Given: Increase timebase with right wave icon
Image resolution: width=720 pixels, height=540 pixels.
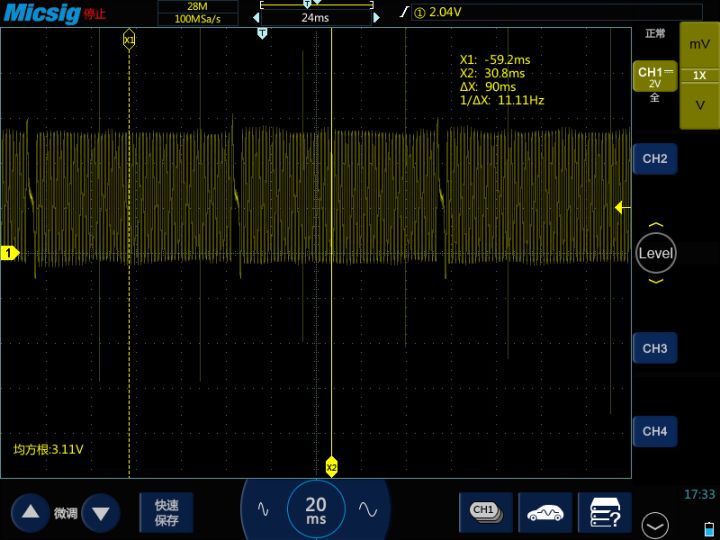Looking at the screenshot, I should [x=367, y=510].
